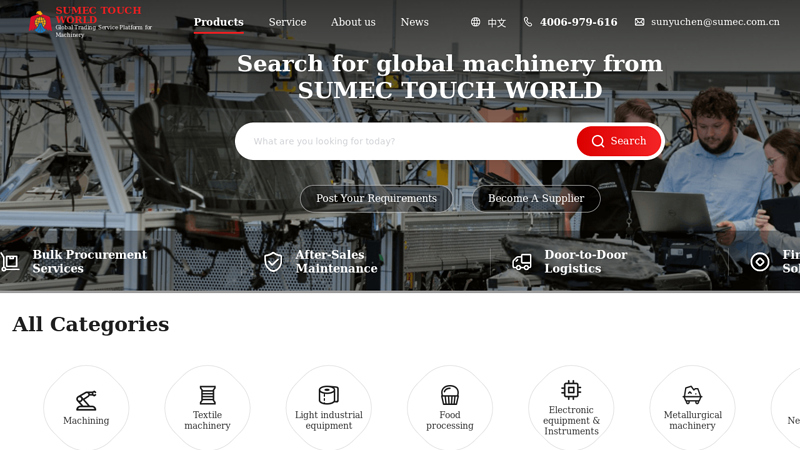Open After-Sales Maintenance text link
The height and width of the screenshot is (450, 800).
[336, 262]
